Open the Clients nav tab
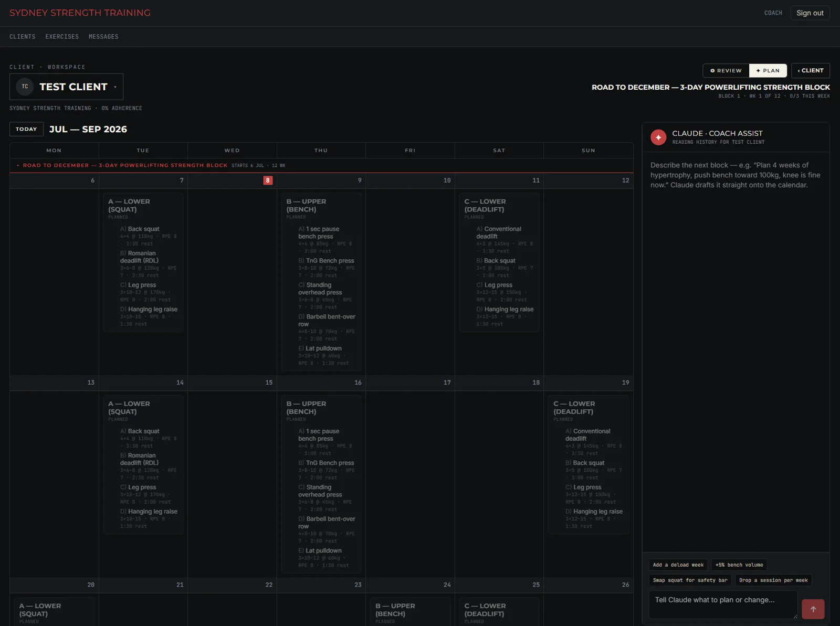 tap(23, 37)
